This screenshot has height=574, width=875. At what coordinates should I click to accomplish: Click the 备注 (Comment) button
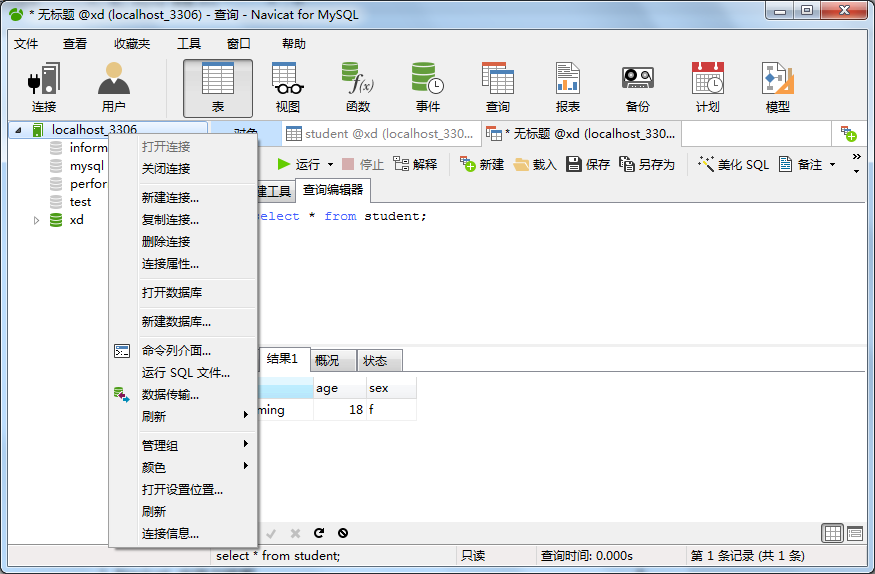click(800, 164)
